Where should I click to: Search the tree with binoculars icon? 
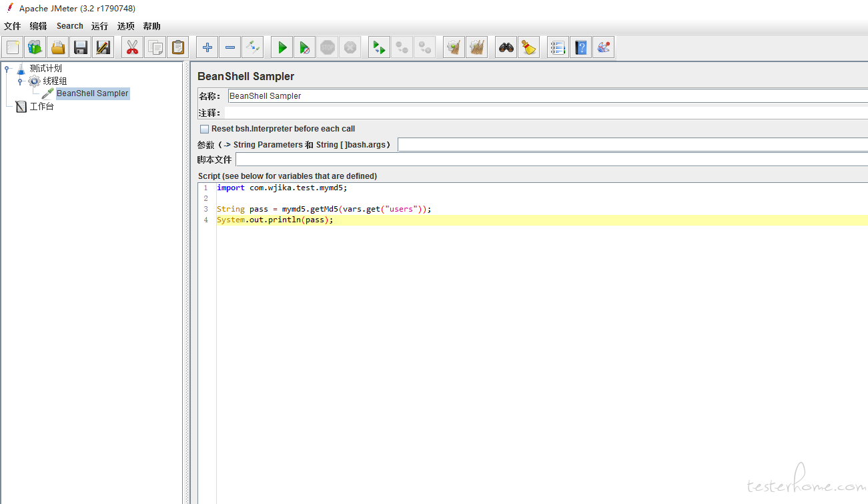coord(506,47)
